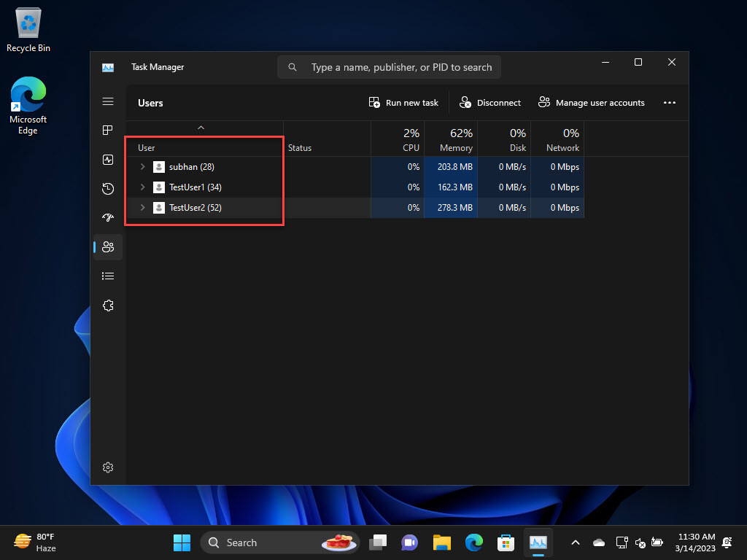Go to the Processes page icon

[108, 131]
